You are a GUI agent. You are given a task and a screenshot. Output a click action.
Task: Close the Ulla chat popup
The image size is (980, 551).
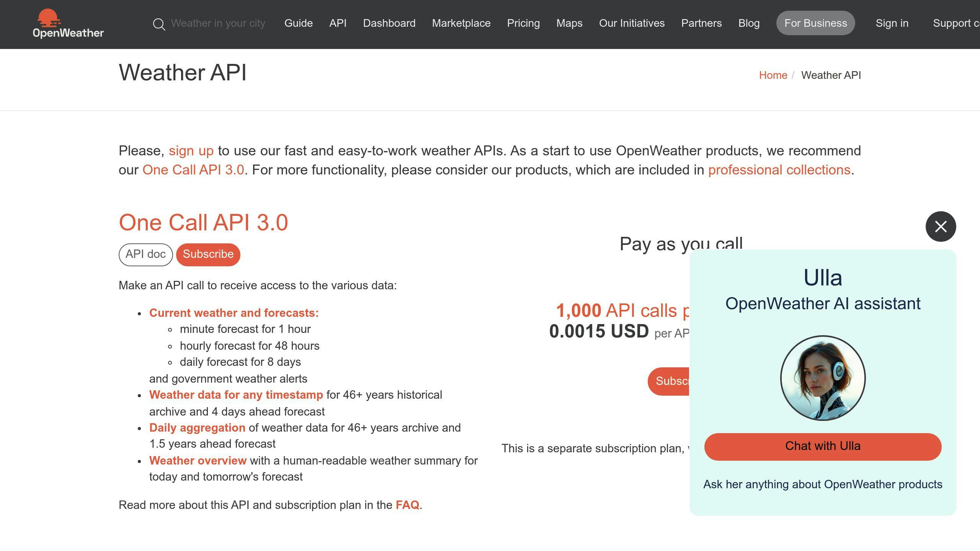(941, 226)
